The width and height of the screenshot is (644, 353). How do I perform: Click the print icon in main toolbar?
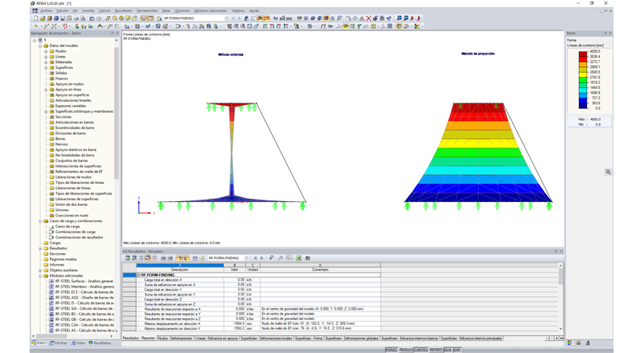pos(76,18)
